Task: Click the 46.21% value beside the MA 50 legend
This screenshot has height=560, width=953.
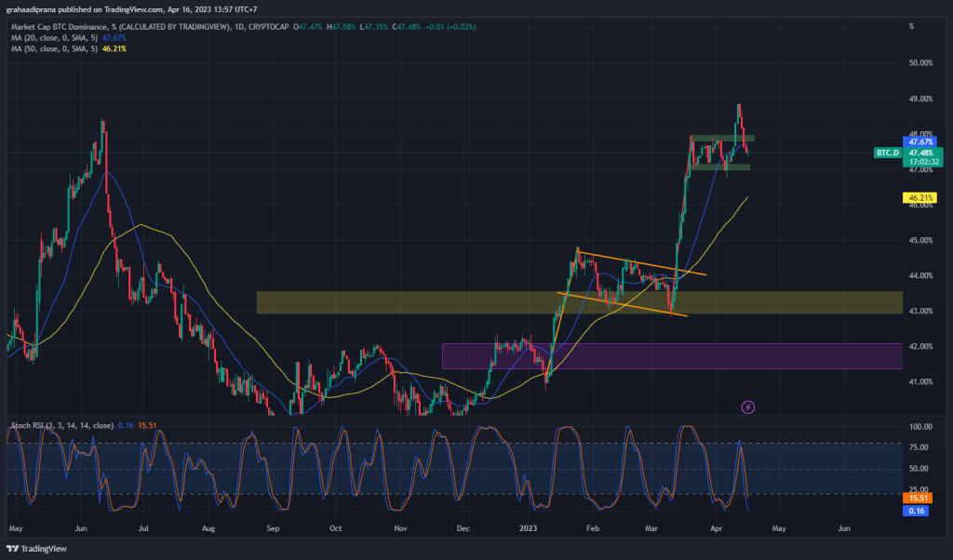Action: (114, 48)
